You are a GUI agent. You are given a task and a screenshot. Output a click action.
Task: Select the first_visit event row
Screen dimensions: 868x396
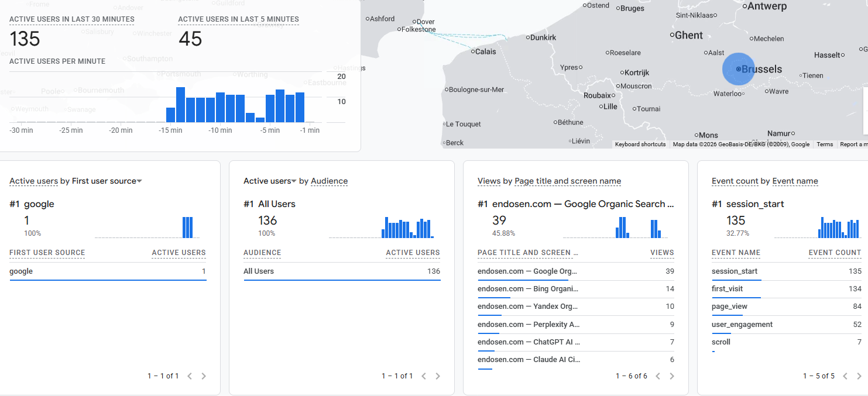(x=787, y=289)
